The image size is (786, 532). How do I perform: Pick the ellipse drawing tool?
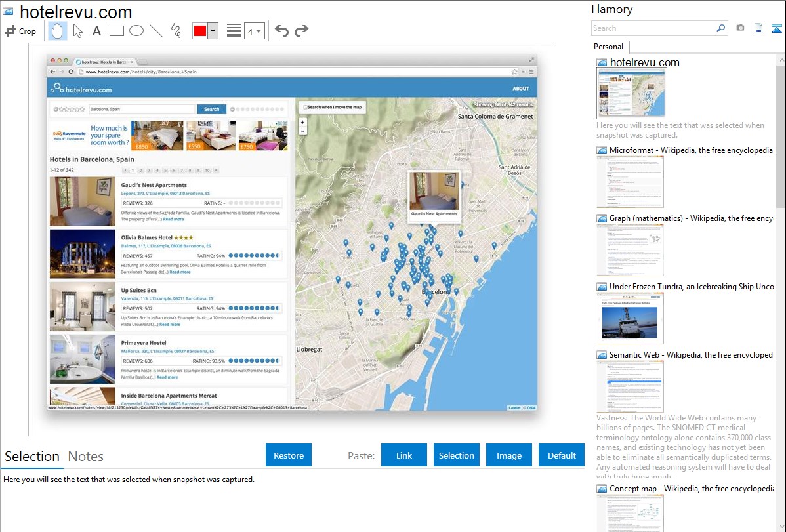pos(136,31)
